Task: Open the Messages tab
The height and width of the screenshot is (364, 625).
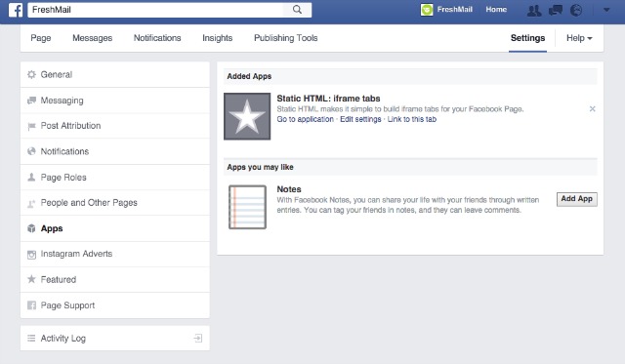Action: pos(92,38)
